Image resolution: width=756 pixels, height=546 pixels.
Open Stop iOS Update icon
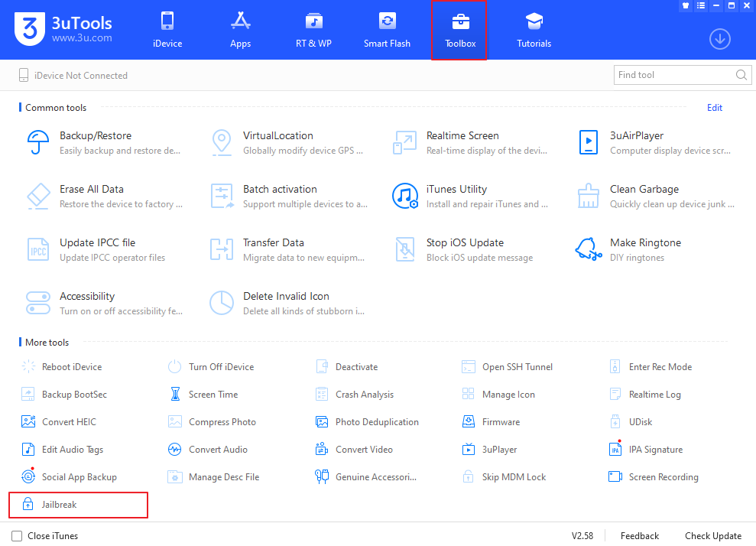point(405,249)
